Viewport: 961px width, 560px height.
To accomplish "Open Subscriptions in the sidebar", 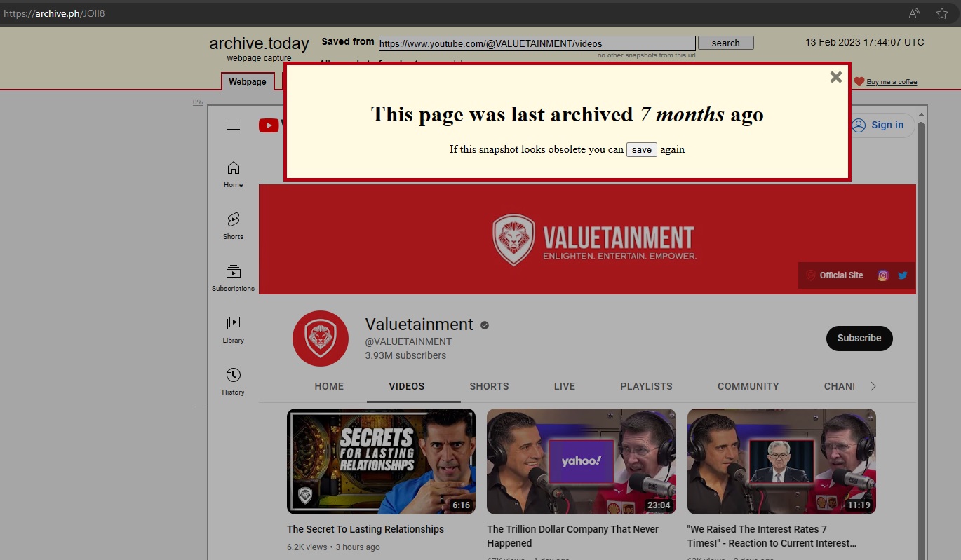I will pos(234,278).
